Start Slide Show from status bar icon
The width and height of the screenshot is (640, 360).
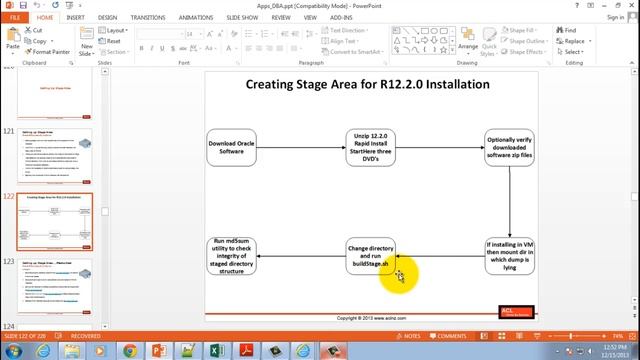pos(537,336)
